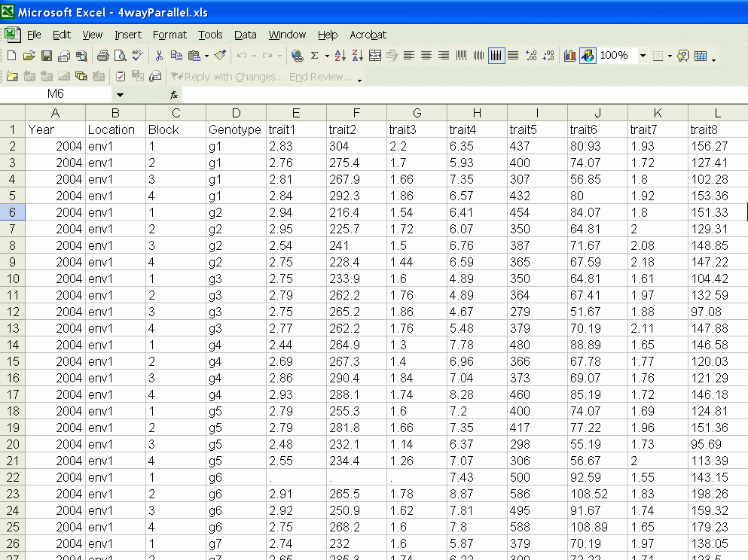Expand the Name Box dropdown arrow
Screen dimensions: 748x560
[x=120, y=95]
